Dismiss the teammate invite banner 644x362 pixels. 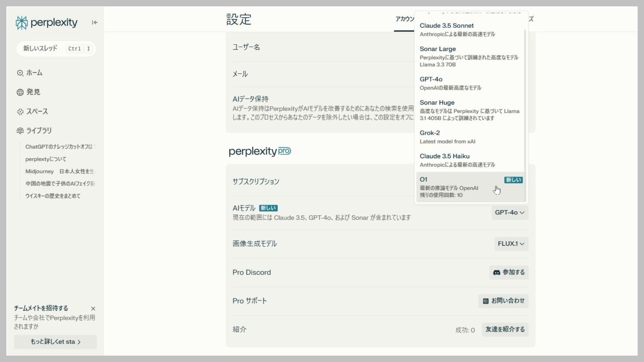coord(93,308)
